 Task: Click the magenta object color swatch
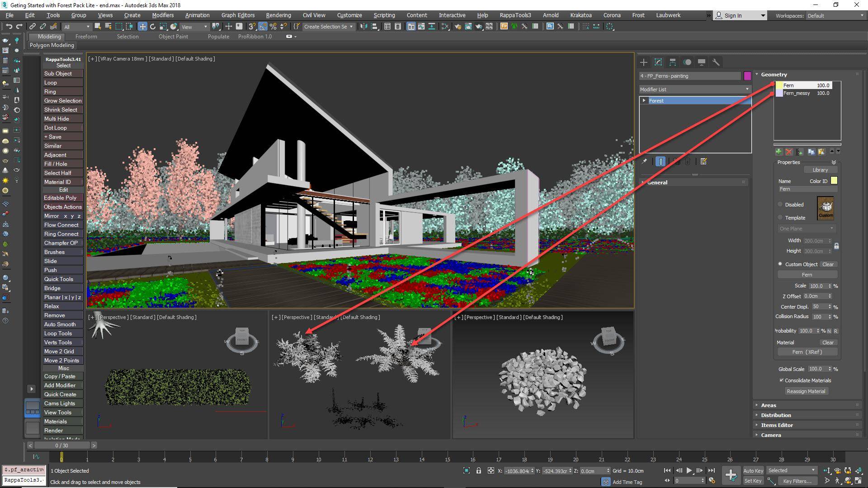(747, 76)
